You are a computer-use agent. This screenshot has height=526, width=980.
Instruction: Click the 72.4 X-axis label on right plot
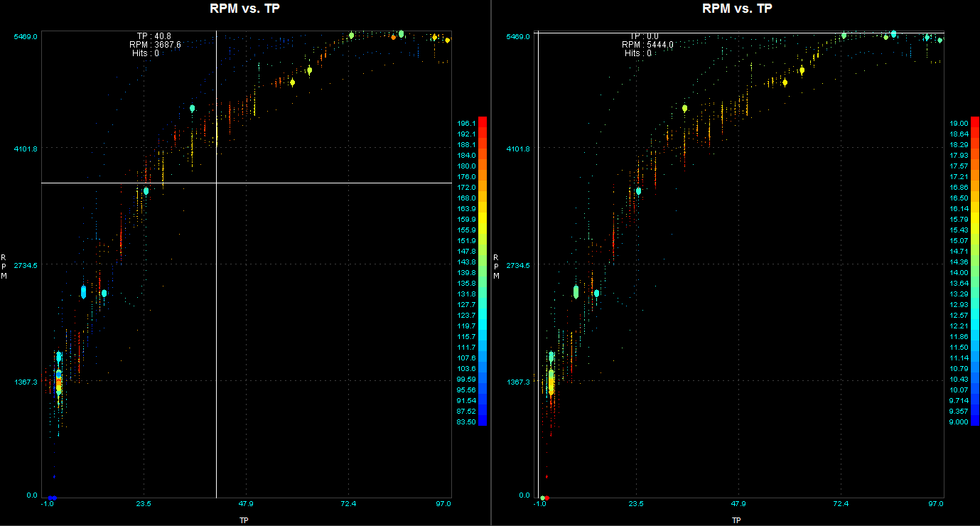(x=841, y=504)
